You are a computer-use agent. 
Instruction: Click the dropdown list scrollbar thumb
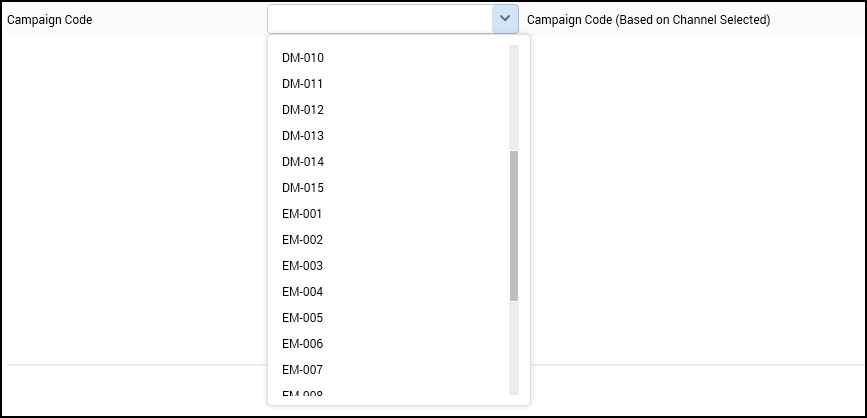coord(514,225)
